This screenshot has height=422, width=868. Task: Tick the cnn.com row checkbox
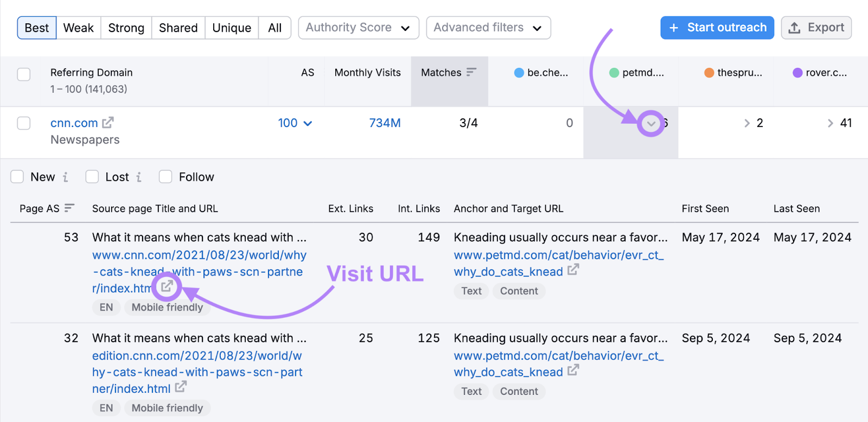tap(24, 123)
